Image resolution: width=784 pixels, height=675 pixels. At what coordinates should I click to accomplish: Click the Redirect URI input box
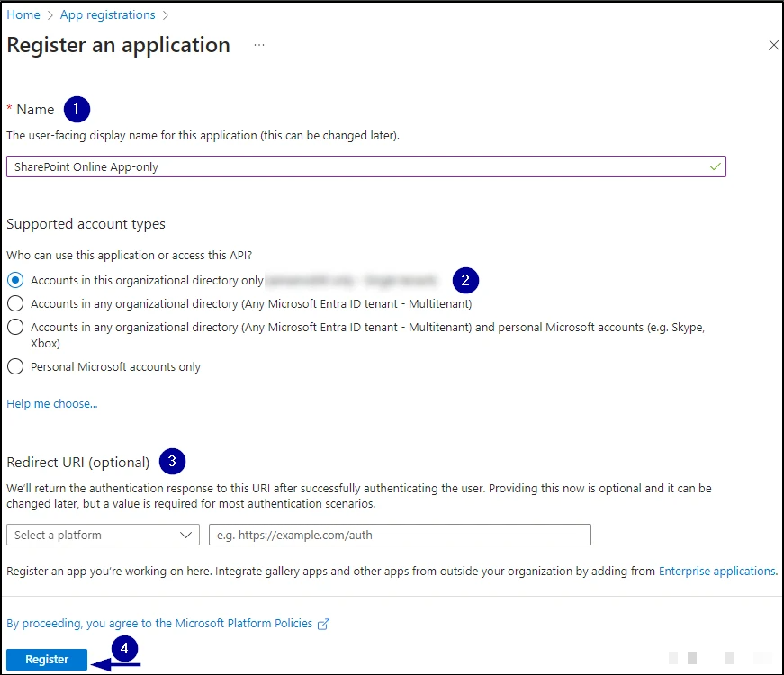(x=400, y=535)
